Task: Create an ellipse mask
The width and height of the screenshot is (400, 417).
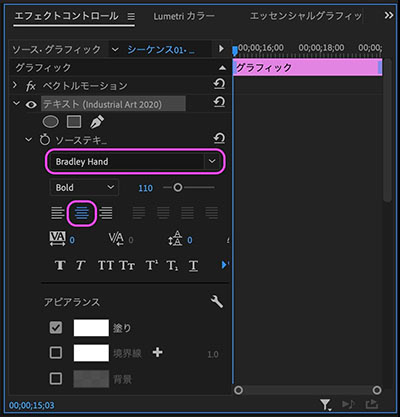Action: click(x=51, y=122)
